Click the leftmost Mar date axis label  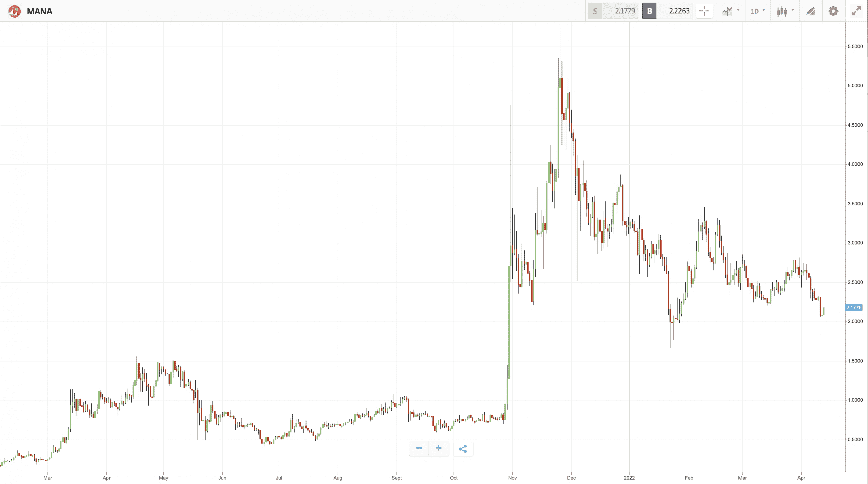[48, 478]
